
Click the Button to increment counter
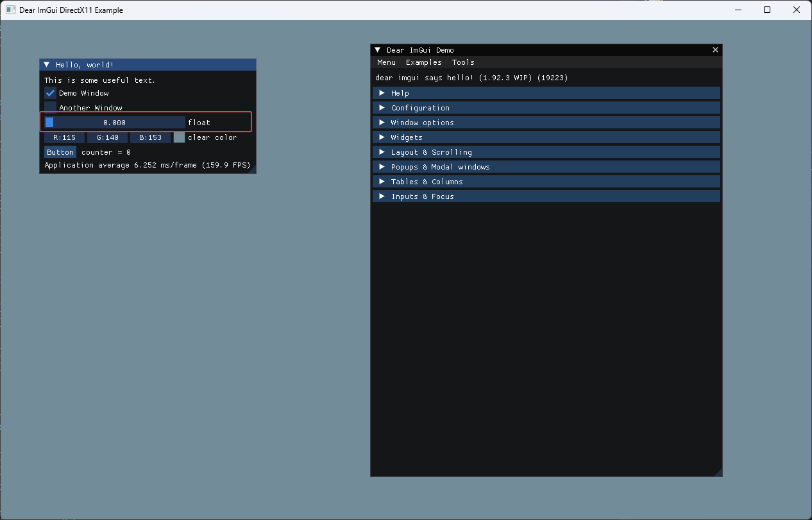coord(60,152)
